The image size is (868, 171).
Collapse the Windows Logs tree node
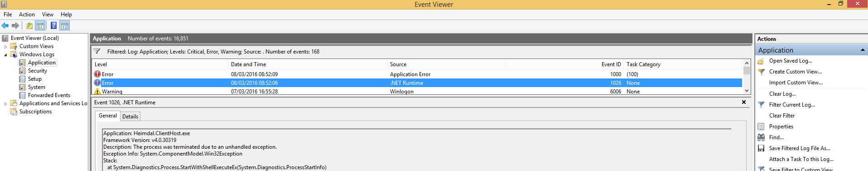click(x=5, y=54)
